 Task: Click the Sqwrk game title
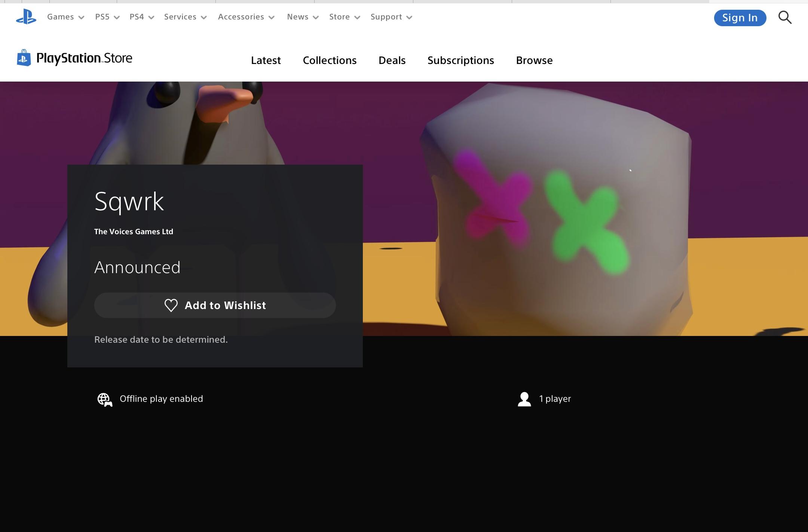coord(129,202)
